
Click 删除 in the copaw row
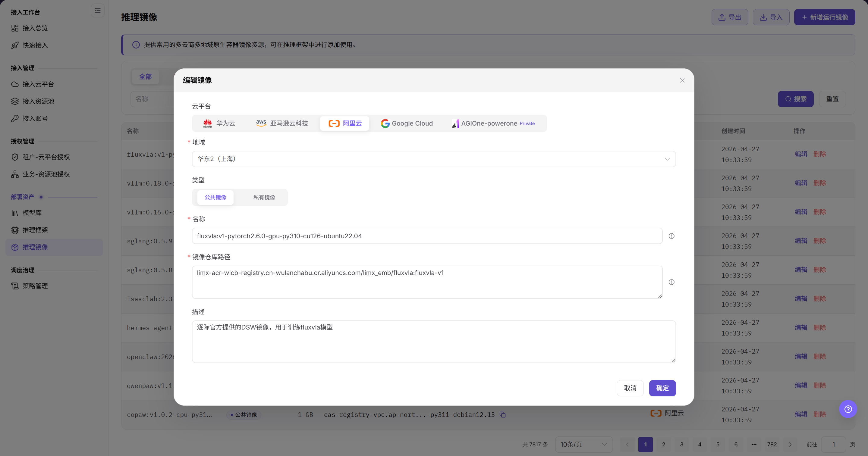tap(819, 414)
